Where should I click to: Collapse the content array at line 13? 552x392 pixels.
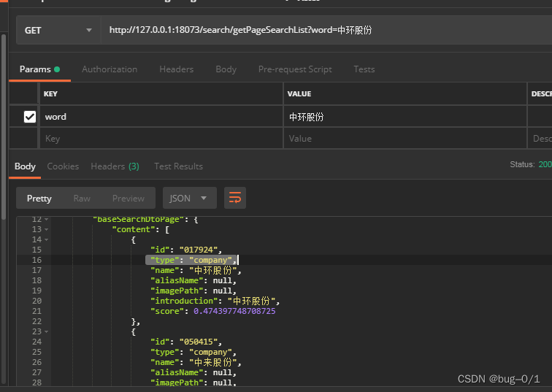pos(47,229)
